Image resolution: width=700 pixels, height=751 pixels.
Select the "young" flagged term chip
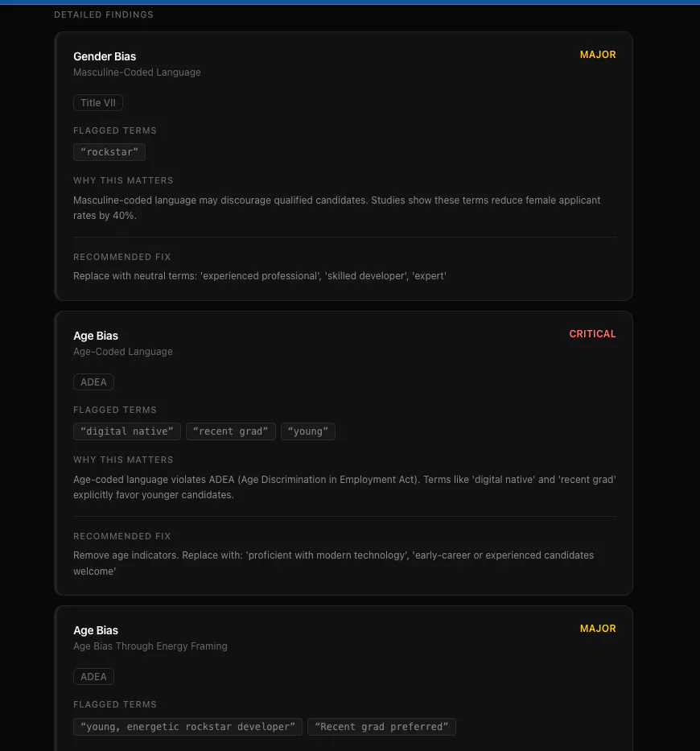click(308, 431)
